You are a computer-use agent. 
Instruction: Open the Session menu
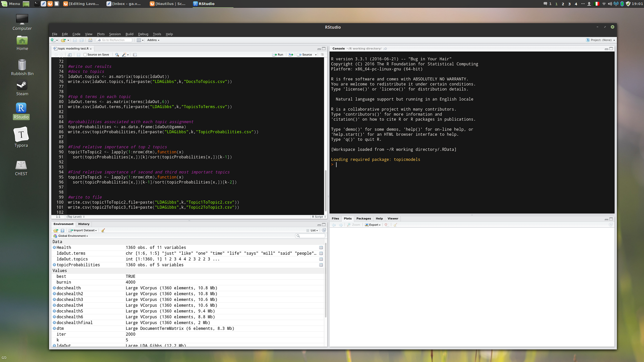(x=115, y=34)
